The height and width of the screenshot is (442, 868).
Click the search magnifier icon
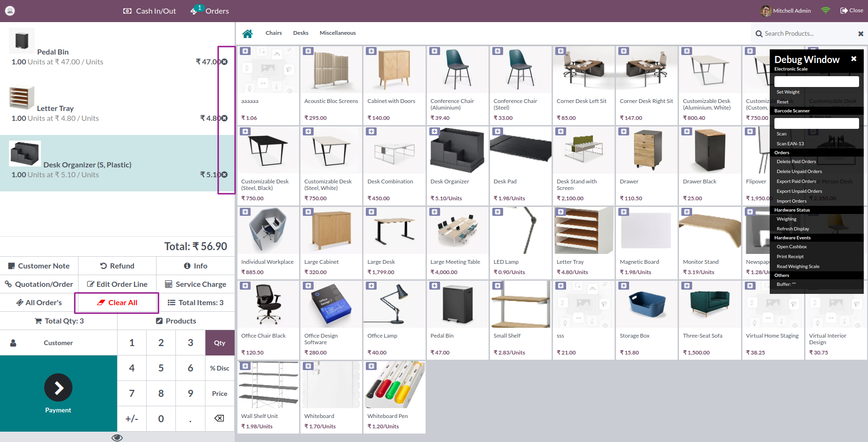tap(758, 33)
